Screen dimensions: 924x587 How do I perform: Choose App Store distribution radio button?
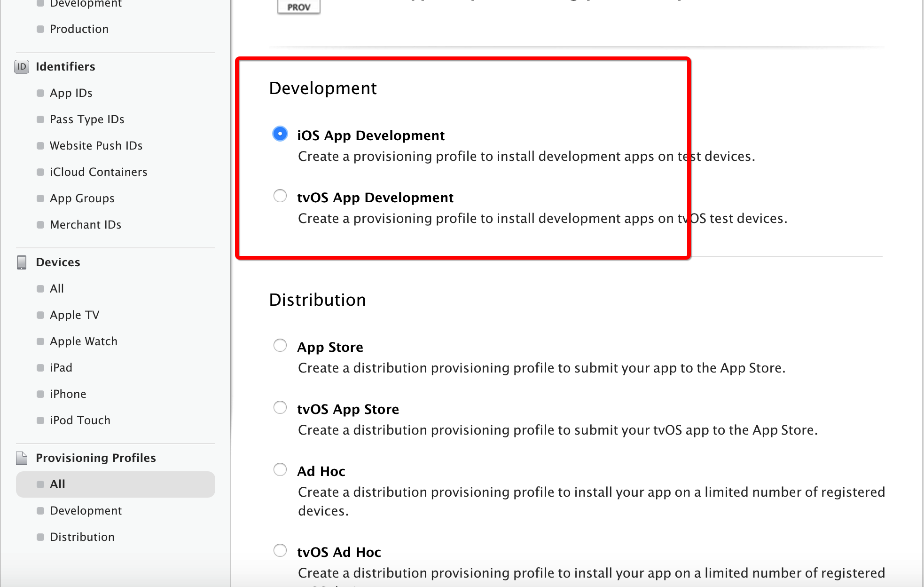tap(280, 346)
